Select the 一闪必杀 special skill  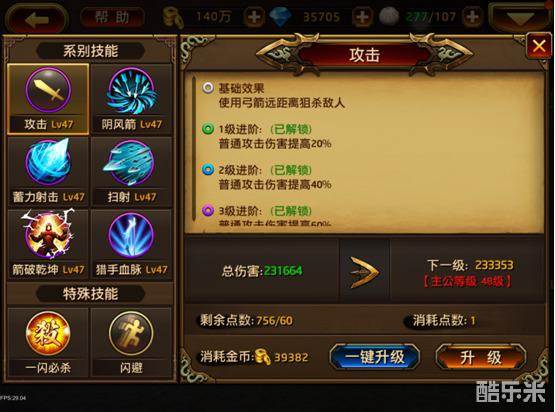(48, 333)
